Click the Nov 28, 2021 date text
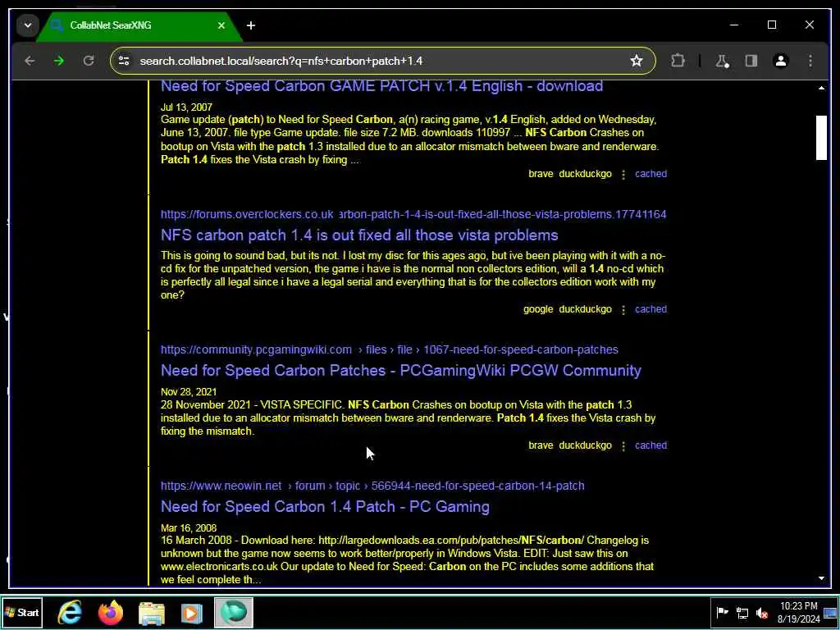 coord(189,392)
